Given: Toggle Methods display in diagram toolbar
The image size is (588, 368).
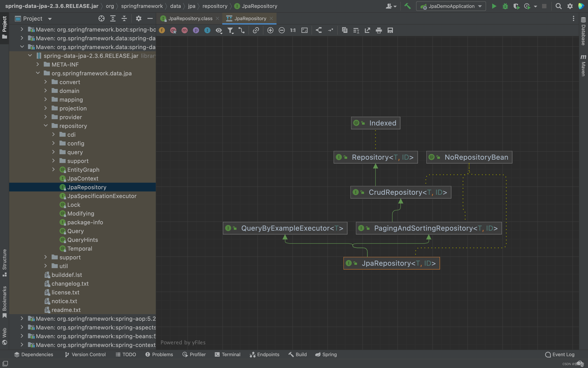Looking at the screenshot, I should point(185,30).
